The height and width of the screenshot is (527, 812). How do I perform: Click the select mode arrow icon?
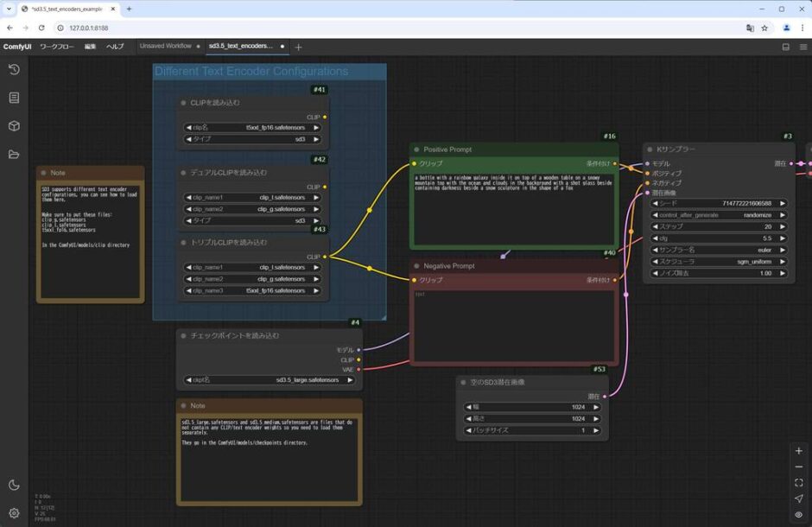798,498
